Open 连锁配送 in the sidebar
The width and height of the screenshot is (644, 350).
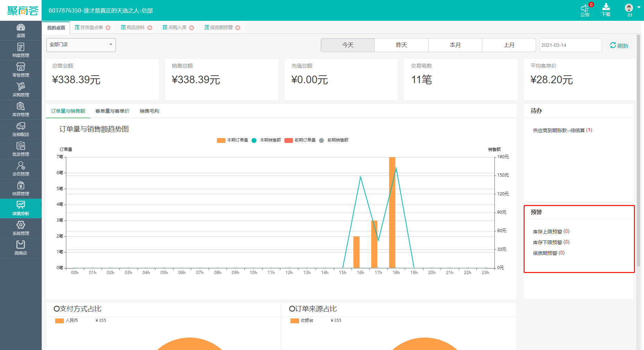(x=21, y=129)
